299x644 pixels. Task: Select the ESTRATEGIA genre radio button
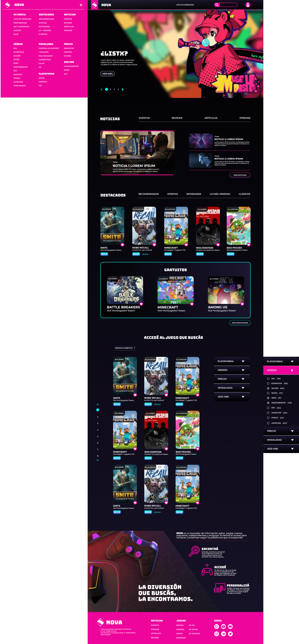(268, 383)
